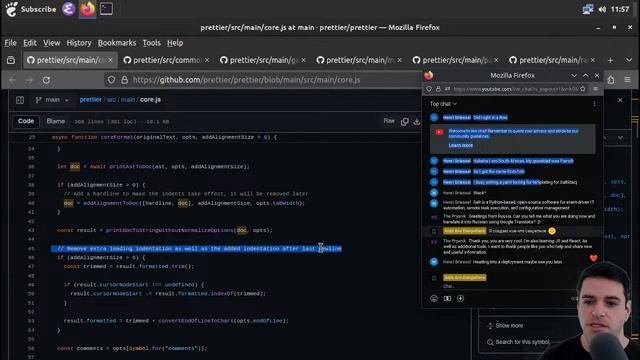Screen dimensions: 640x360
Task: Open the Tools menu
Action: 151,43
